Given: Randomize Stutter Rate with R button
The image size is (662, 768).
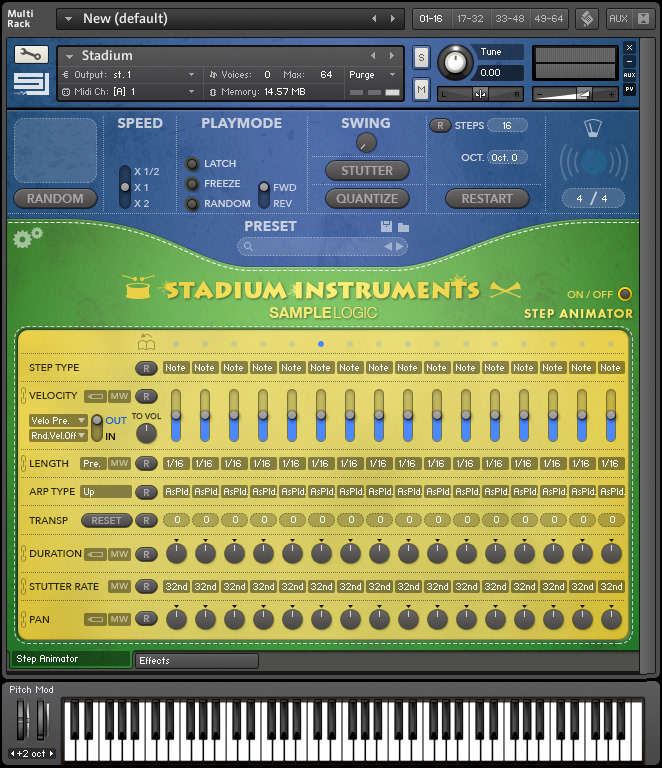Looking at the screenshot, I should point(146,586).
